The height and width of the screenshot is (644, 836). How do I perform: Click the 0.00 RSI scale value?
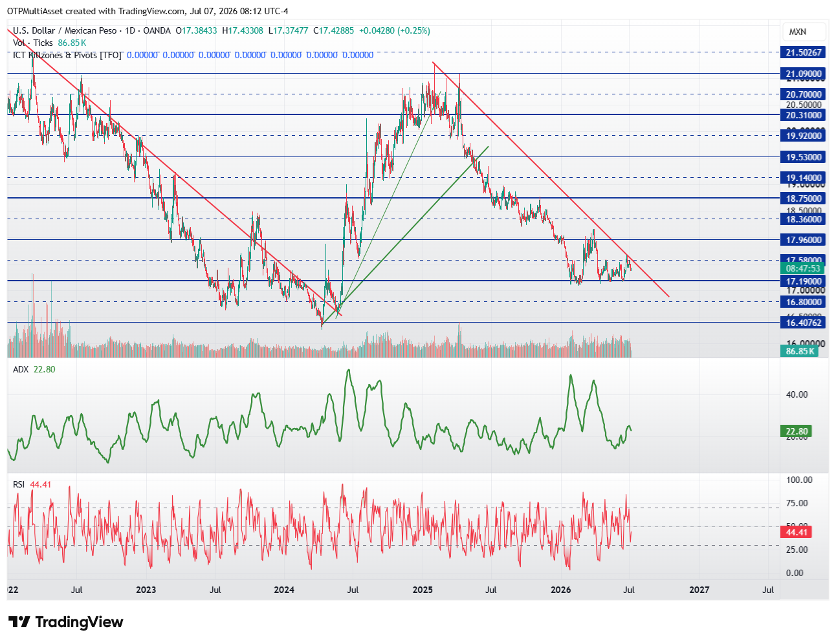pos(794,573)
